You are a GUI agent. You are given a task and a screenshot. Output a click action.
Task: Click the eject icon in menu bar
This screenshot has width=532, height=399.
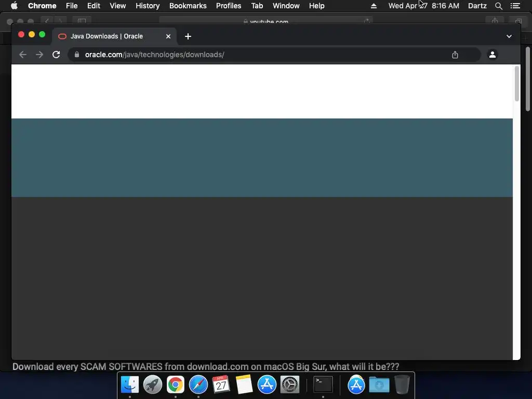point(374,6)
